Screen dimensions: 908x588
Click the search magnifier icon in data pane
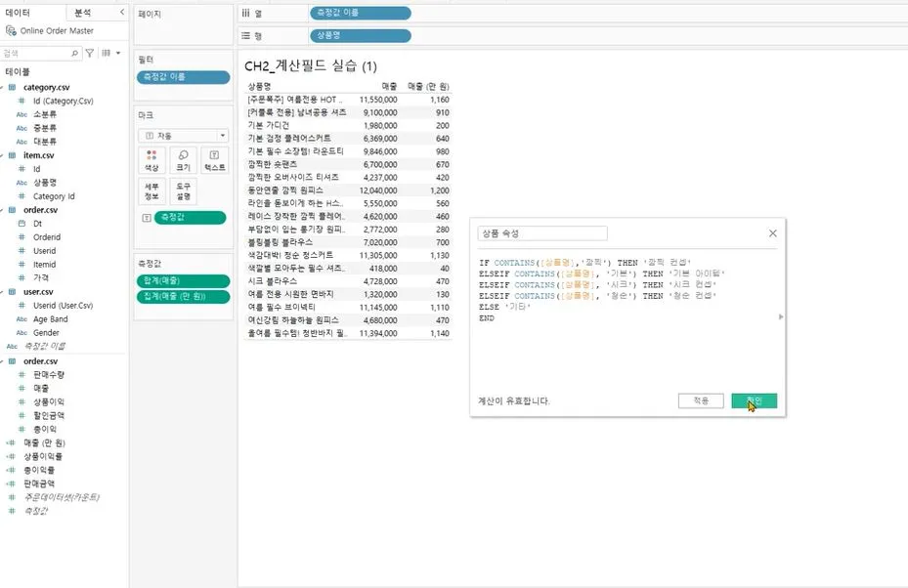[74, 54]
